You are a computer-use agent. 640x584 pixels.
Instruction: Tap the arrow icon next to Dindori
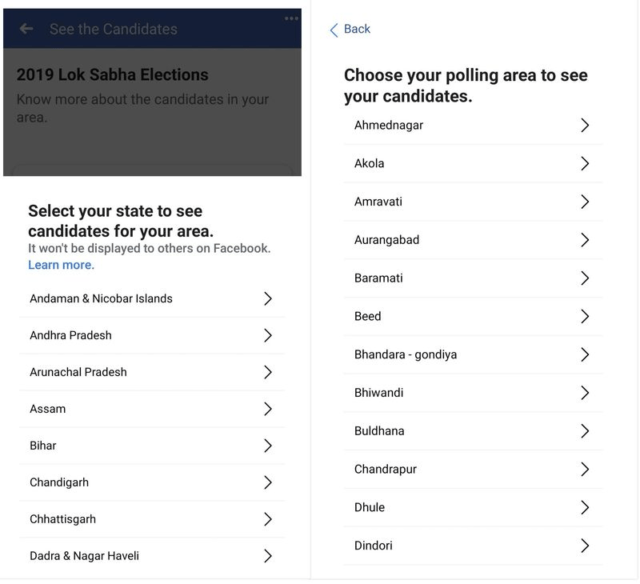point(585,545)
